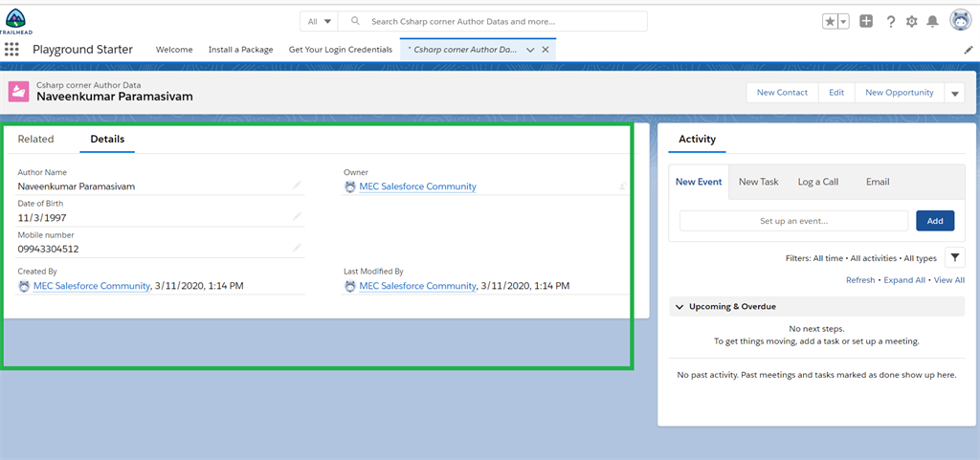Click the New Contact button

tap(783, 93)
